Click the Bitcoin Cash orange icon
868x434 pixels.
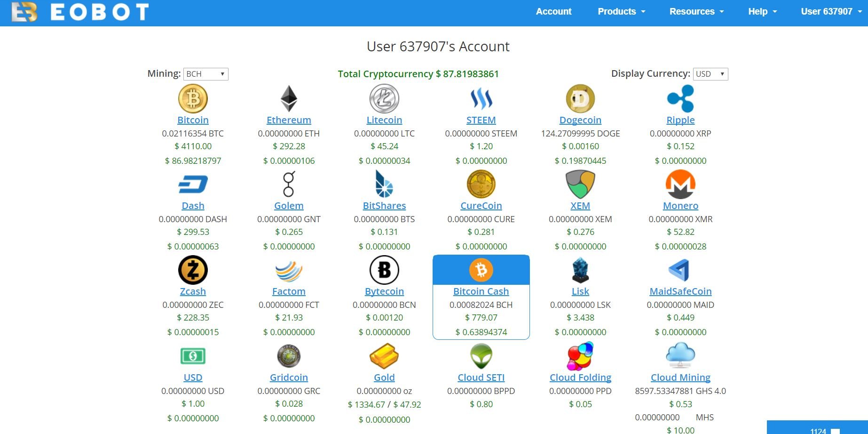(481, 270)
